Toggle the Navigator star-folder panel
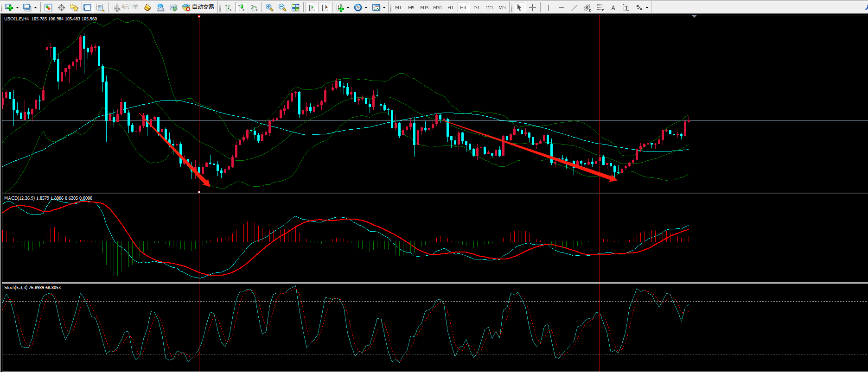 pos(74,7)
